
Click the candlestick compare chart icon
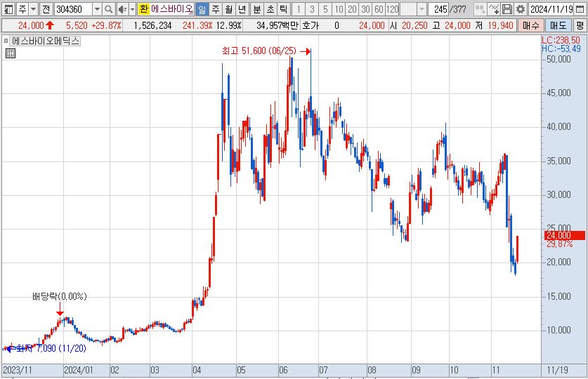(480, 9)
